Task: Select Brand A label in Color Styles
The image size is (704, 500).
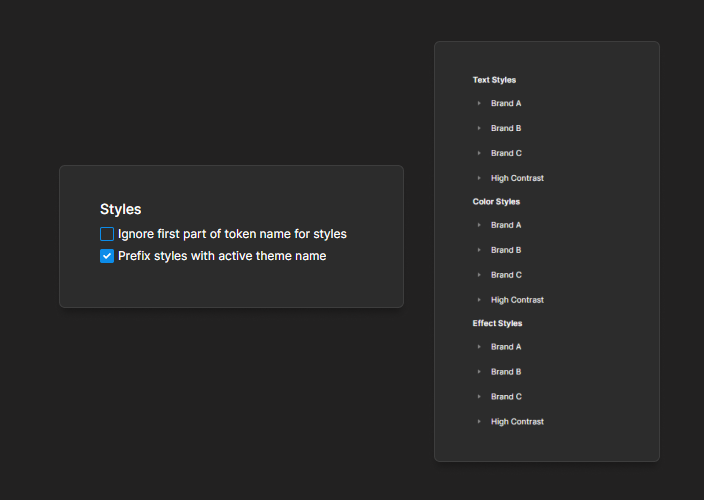Action: [506, 225]
